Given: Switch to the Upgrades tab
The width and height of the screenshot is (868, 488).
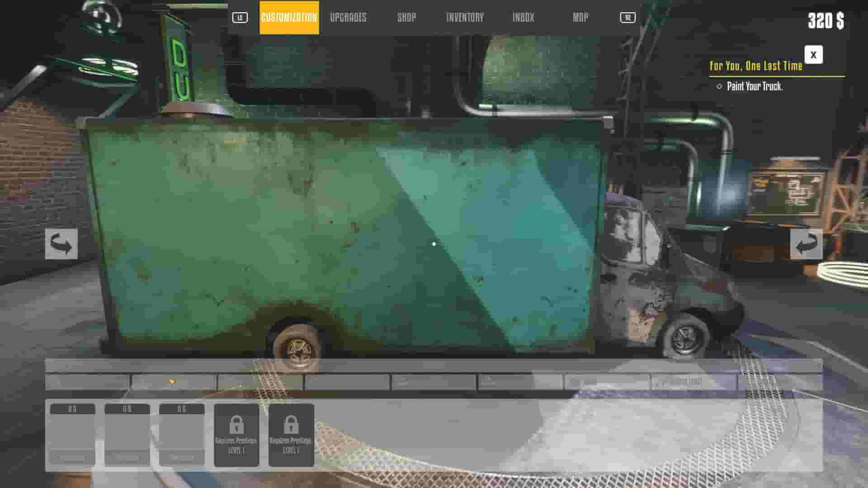Looking at the screenshot, I should pos(349,18).
